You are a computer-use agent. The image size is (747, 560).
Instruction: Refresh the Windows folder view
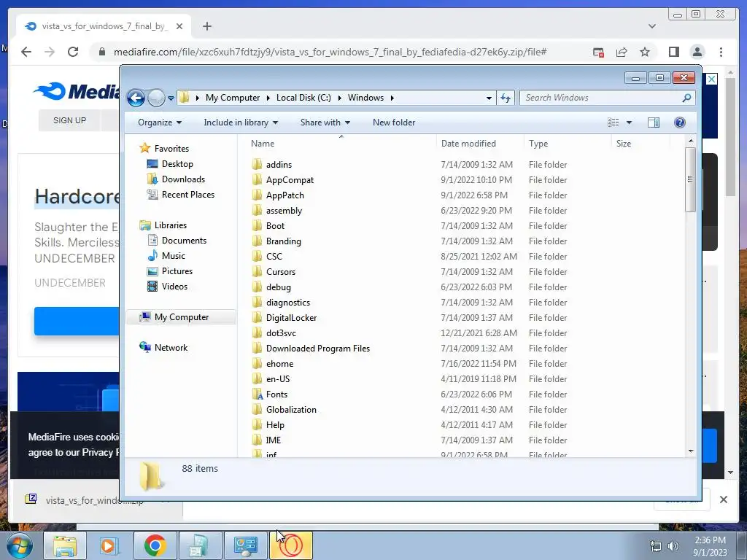pos(506,98)
